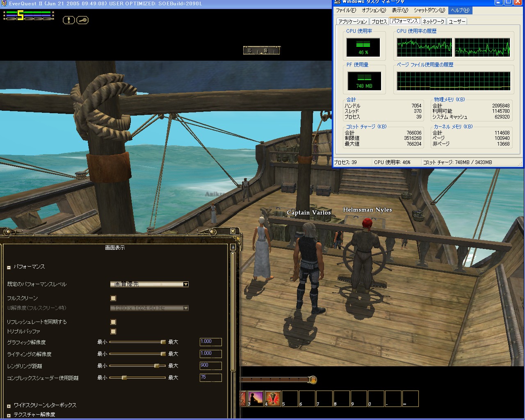
Task: Click the CPU usage 46 % gauge
Action: pyautogui.click(x=363, y=47)
